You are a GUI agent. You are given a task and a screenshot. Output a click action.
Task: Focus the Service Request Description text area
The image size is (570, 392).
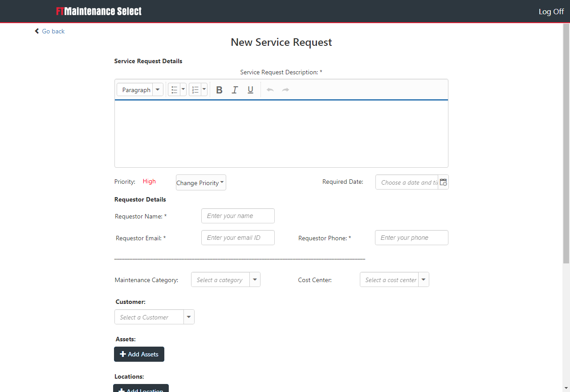[x=281, y=134]
